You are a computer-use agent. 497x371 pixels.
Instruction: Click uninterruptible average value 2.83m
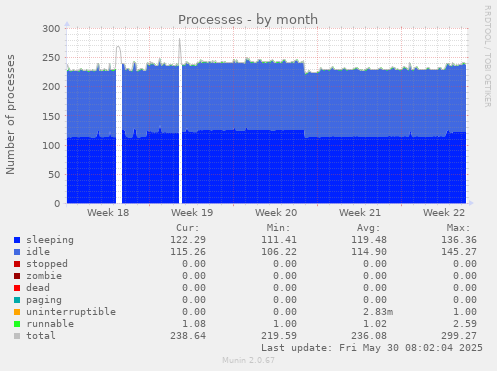pyautogui.click(x=378, y=312)
